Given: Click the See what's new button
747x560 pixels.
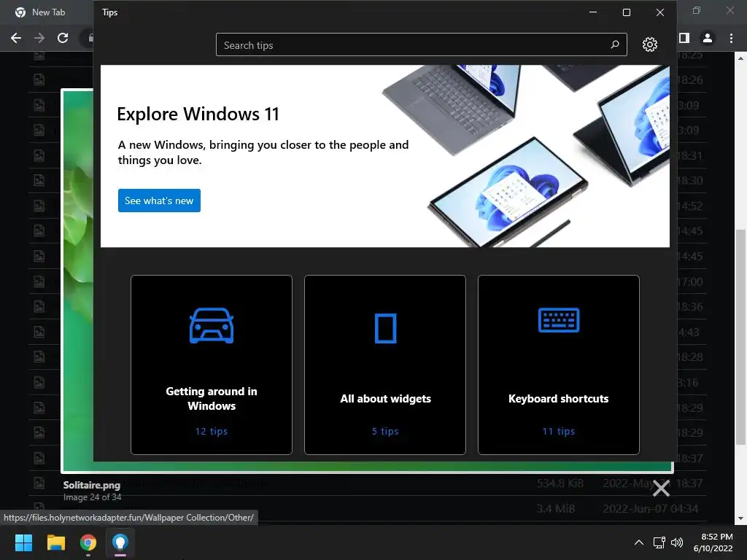Looking at the screenshot, I should click(159, 201).
